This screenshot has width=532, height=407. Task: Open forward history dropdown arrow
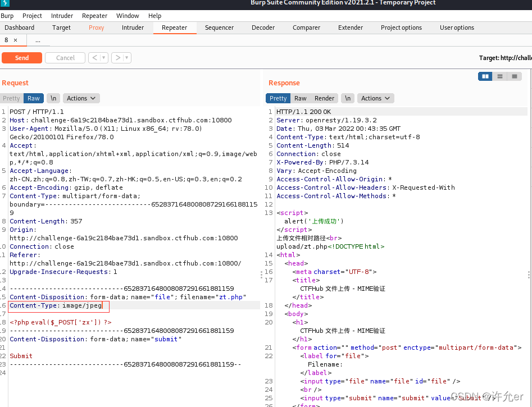click(x=127, y=58)
